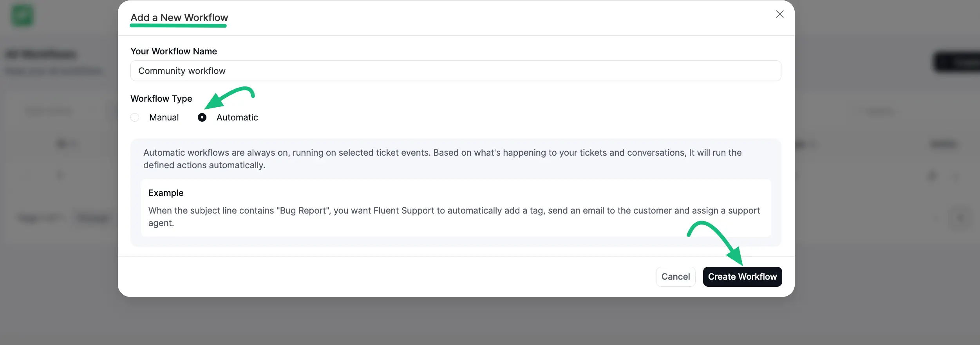This screenshot has width=980, height=345.
Task: Click the Add a New Workflow title
Action: coord(179,18)
